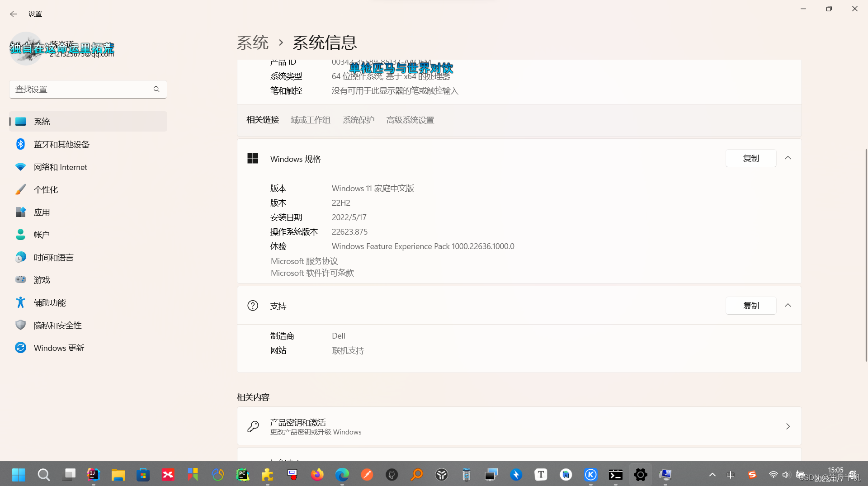Toggle the 中 input method indicator

(731, 475)
